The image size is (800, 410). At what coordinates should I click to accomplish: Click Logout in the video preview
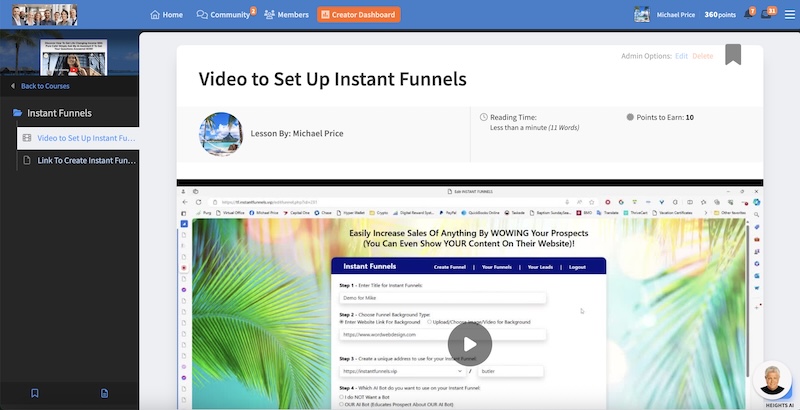pos(577,267)
